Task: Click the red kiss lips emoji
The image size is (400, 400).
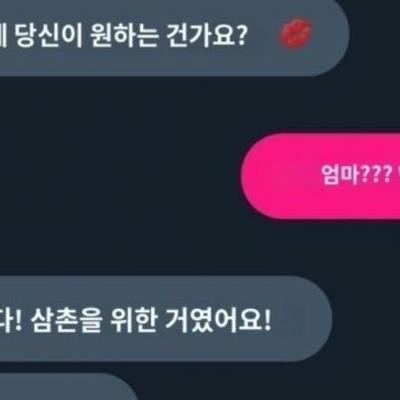Action: point(295,33)
